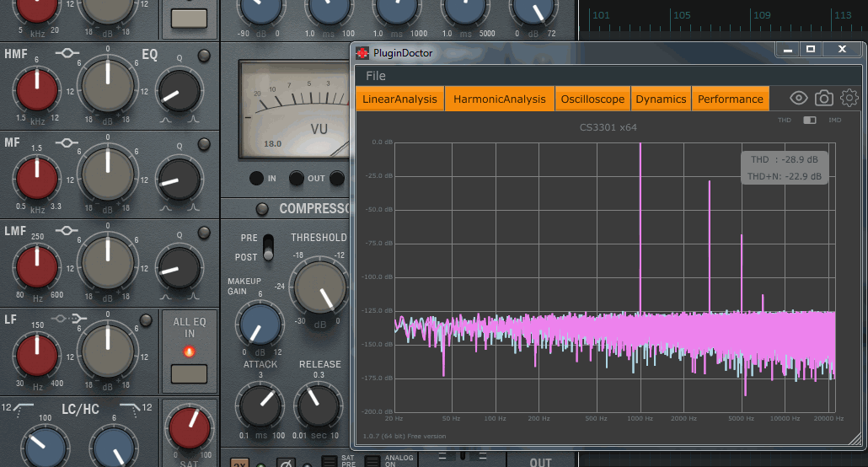Viewport: 868px width, 467px height.
Task: Click the LMF gain grey knob
Action: click(x=107, y=263)
